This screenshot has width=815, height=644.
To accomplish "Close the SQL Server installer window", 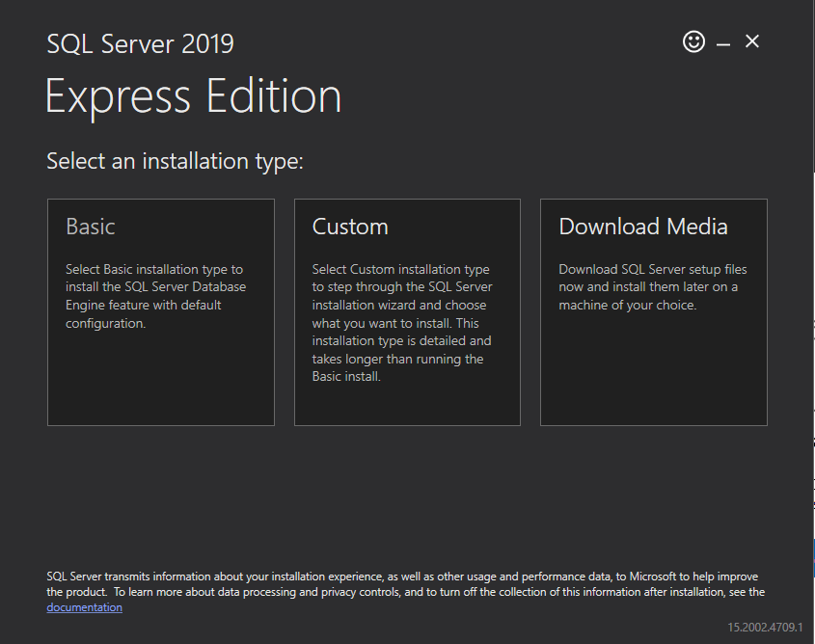I will pyautogui.click(x=751, y=41).
